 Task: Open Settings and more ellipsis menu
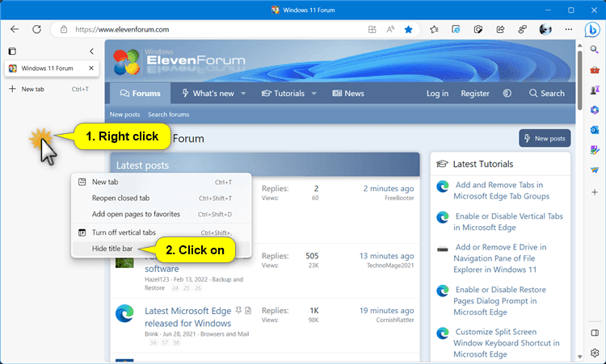click(x=569, y=29)
